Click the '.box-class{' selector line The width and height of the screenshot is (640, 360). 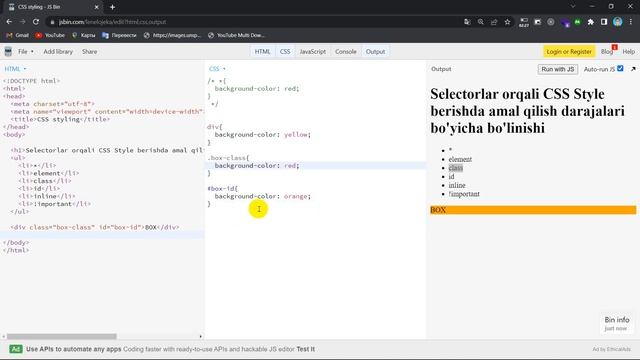coord(228,158)
